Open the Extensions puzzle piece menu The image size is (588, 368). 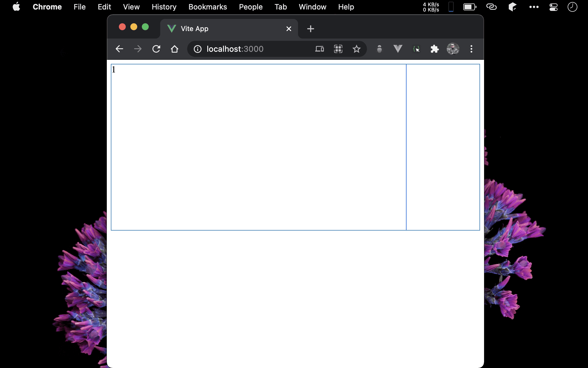coord(434,49)
